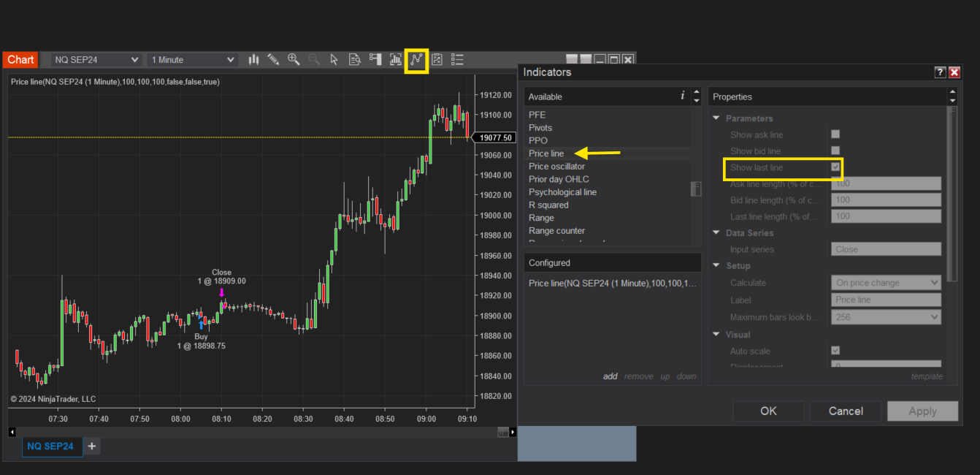The height and width of the screenshot is (475, 980).
Task: Click the Available panel up/down arrows
Action: [695, 96]
